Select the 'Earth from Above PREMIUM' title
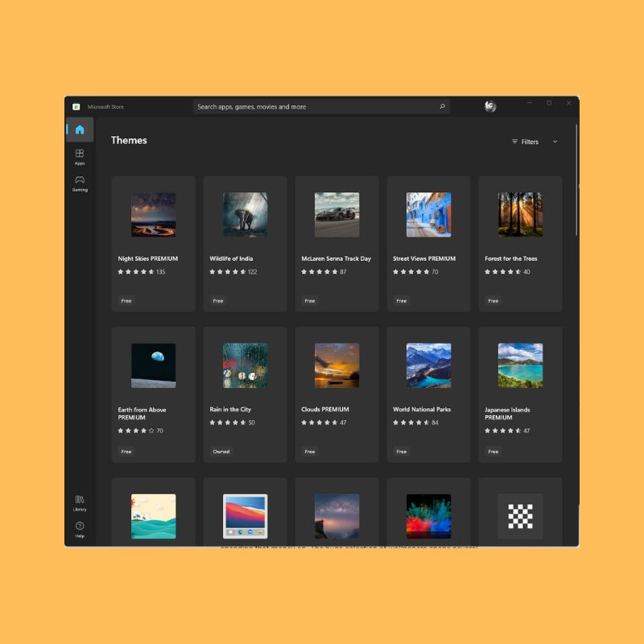The height and width of the screenshot is (644, 644). 142,414
